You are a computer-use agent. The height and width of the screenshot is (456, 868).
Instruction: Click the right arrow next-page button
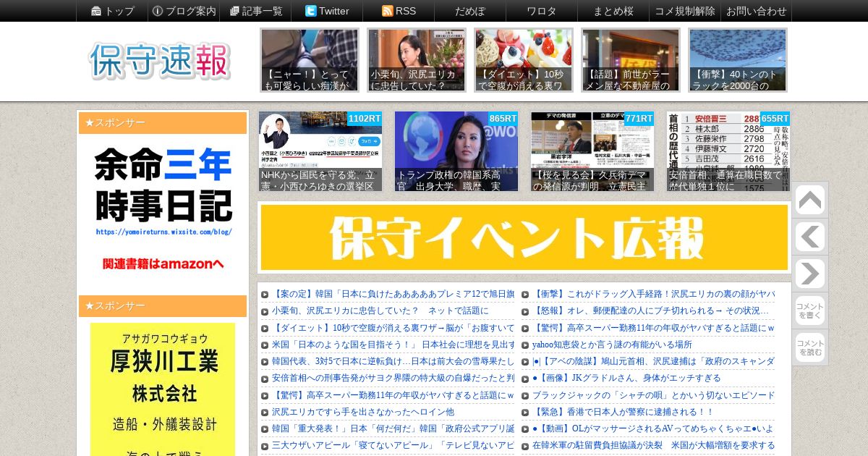pyautogui.click(x=809, y=274)
